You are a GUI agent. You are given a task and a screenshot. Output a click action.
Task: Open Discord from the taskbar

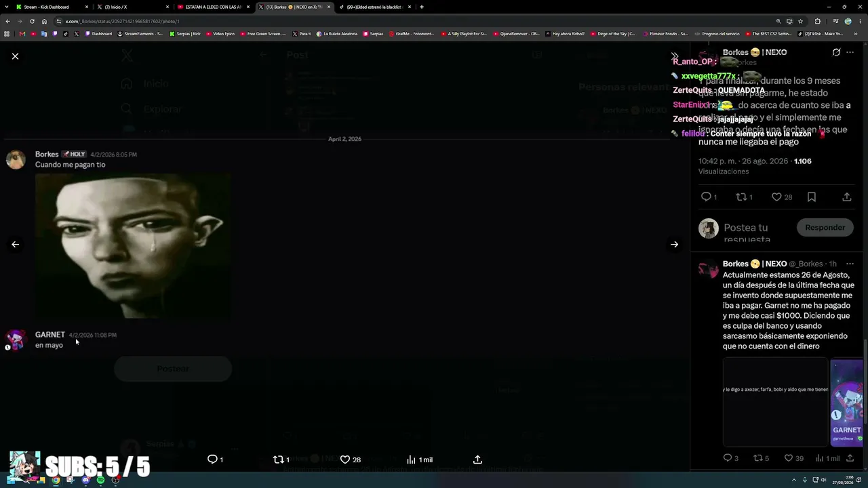tap(85, 480)
